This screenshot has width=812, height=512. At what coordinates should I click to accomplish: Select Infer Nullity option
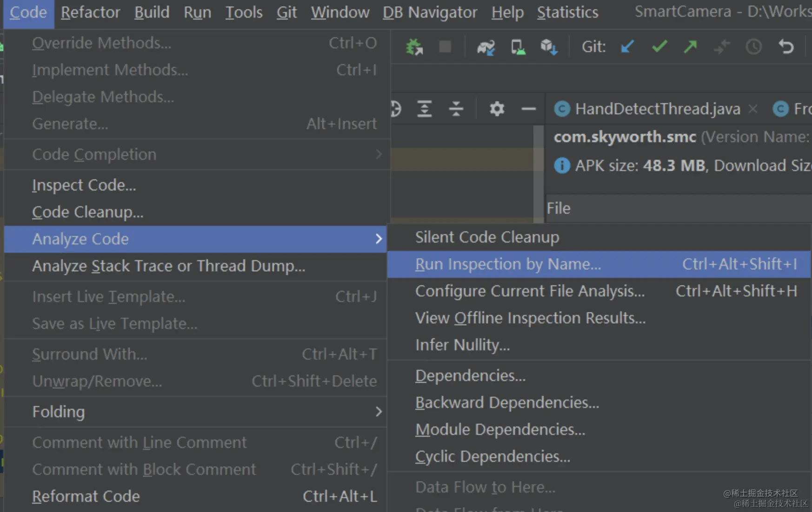(462, 345)
